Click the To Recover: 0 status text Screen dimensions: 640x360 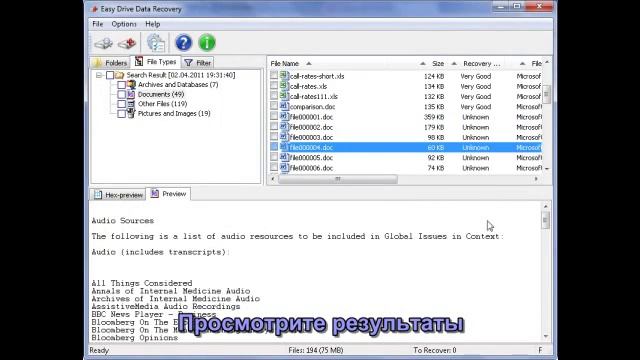click(435, 350)
